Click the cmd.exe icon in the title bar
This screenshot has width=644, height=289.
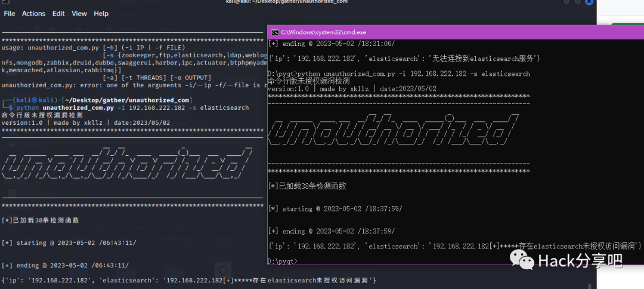click(x=275, y=32)
